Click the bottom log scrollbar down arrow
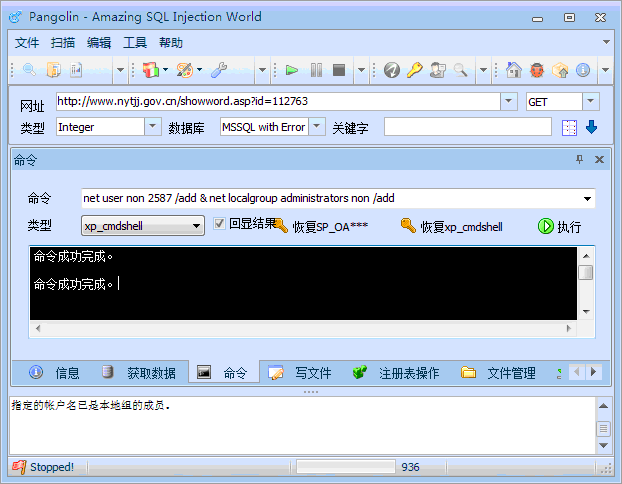The image size is (622, 484). coord(603,446)
